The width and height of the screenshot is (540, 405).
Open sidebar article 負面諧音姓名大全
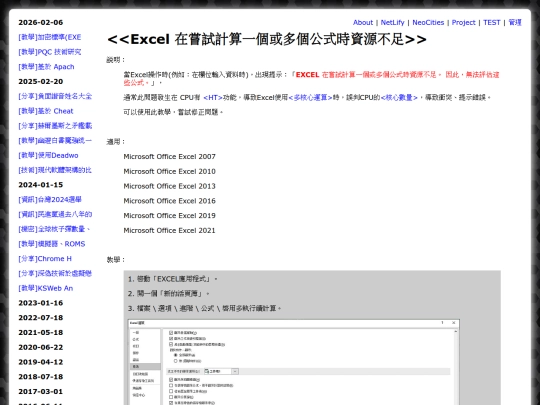click(x=55, y=96)
